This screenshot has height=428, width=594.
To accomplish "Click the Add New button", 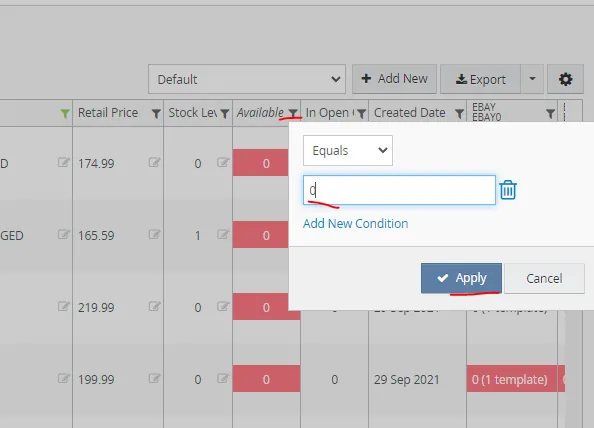I will (x=394, y=79).
